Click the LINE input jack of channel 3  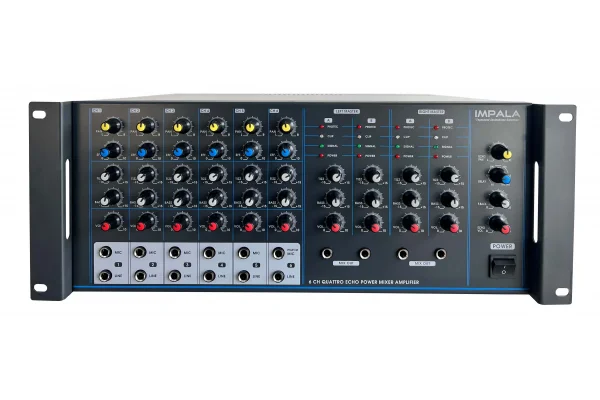(x=175, y=276)
